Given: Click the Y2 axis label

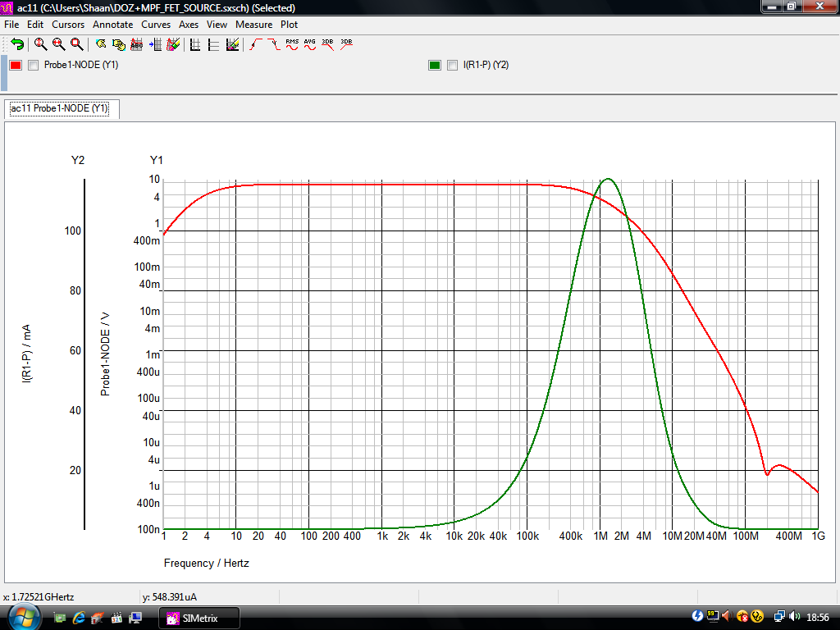Looking at the screenshot, I should (x=78, y=160).
